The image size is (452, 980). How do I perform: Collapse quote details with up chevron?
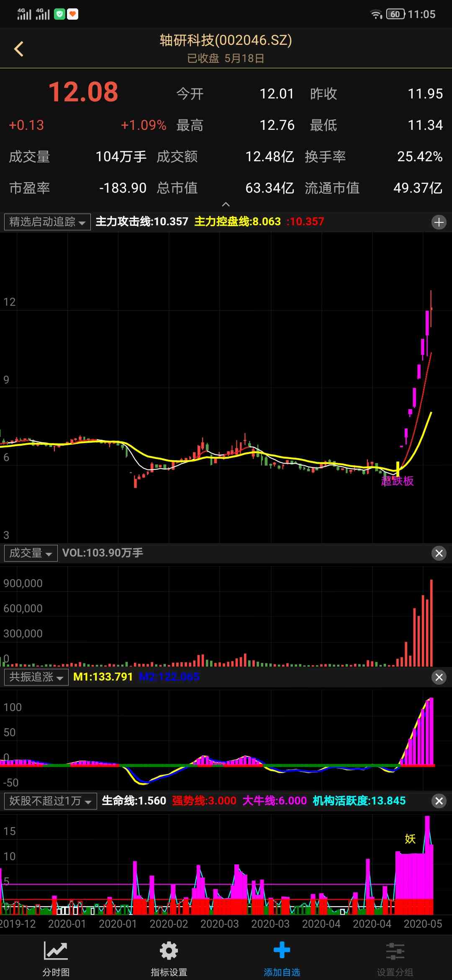(x=226, y=204)
